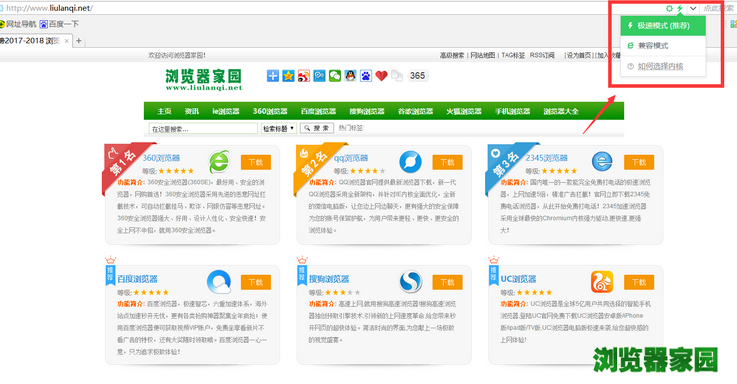The height and width of the screenshot is (384, 737).
Task: Click the 2345 browser blue e logo
Action: point(602,162)
